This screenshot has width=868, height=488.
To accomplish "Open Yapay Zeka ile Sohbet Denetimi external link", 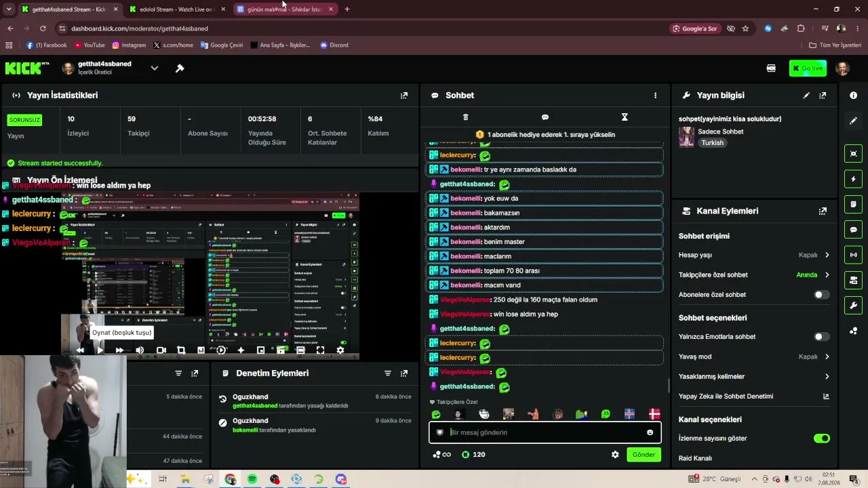I will pyautogui.click(x=826, y=396).
